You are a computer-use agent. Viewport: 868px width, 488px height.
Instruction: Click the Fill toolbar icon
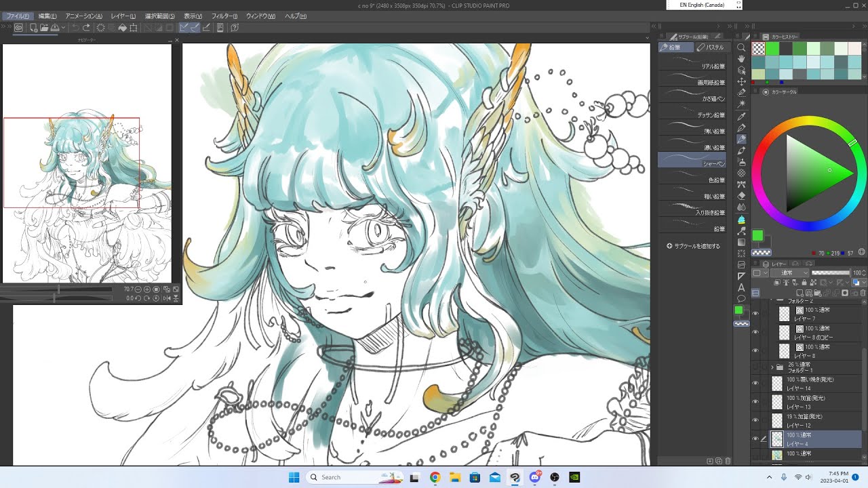pos(123,28)
